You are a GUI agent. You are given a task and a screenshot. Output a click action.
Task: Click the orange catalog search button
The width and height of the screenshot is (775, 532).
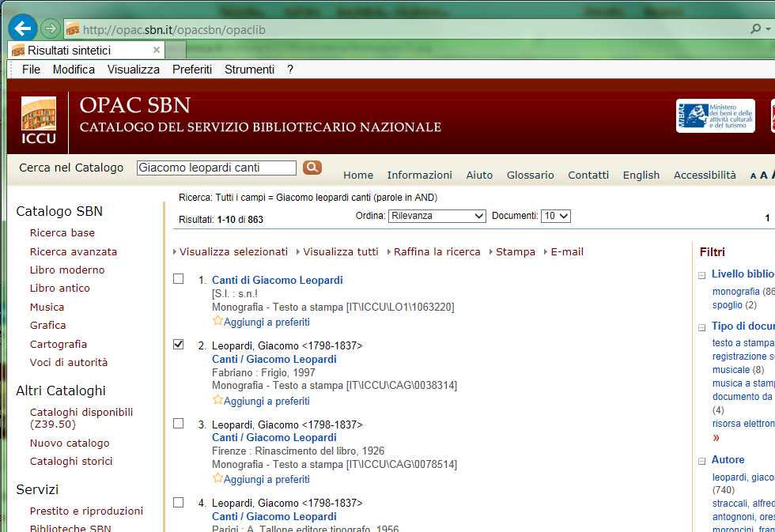click(x=312, y=168)
